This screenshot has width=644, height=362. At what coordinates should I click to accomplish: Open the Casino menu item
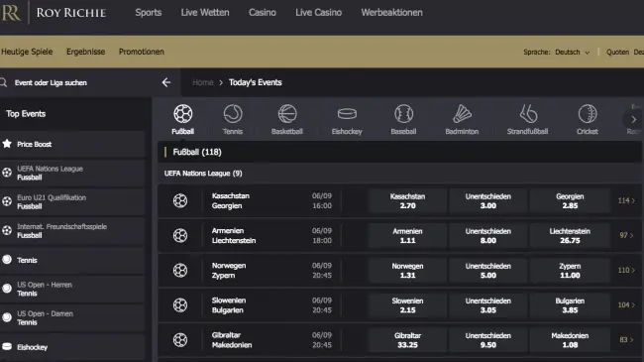point(262,13)
